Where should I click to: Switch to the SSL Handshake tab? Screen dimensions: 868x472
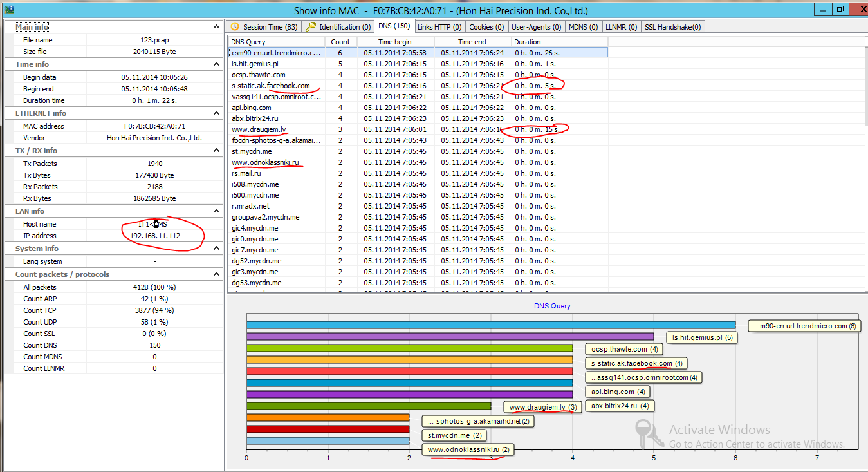click(x=672, y=27)
